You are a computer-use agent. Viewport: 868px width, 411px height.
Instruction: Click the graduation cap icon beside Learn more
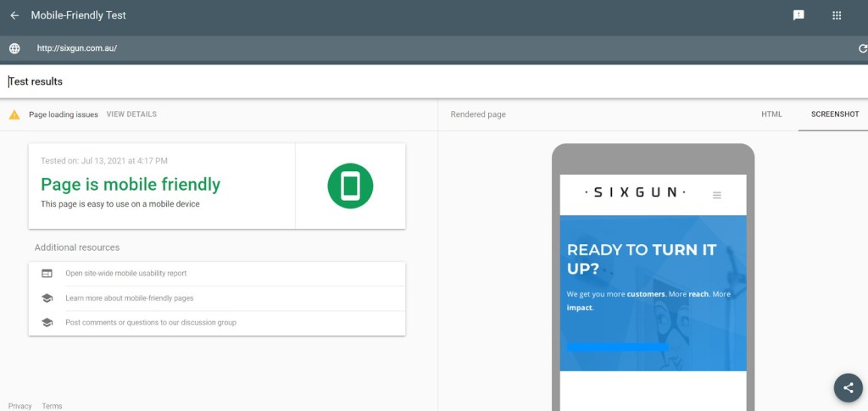pos(47,298)
